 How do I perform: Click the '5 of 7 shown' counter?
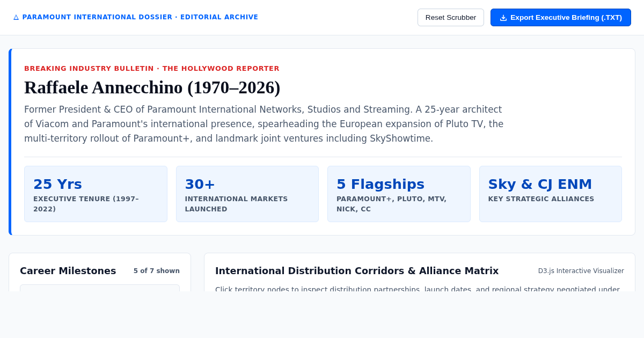pyautogui.click(x=157, y=271)
